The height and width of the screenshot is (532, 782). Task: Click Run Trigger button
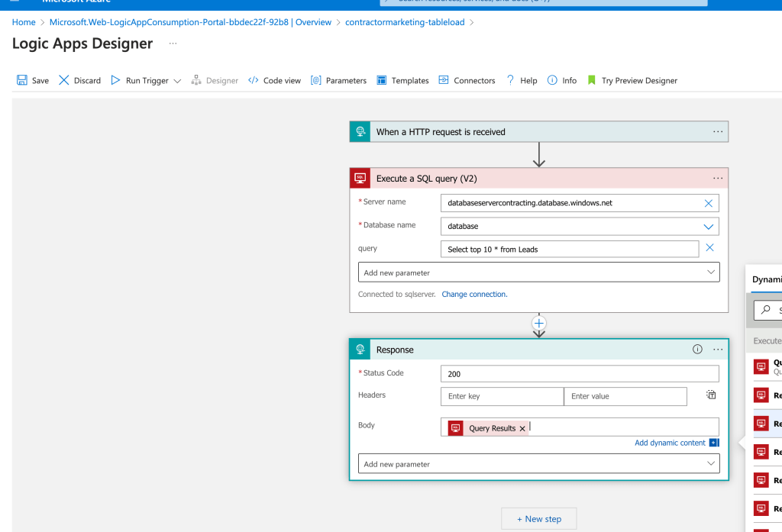click(141, 80)
